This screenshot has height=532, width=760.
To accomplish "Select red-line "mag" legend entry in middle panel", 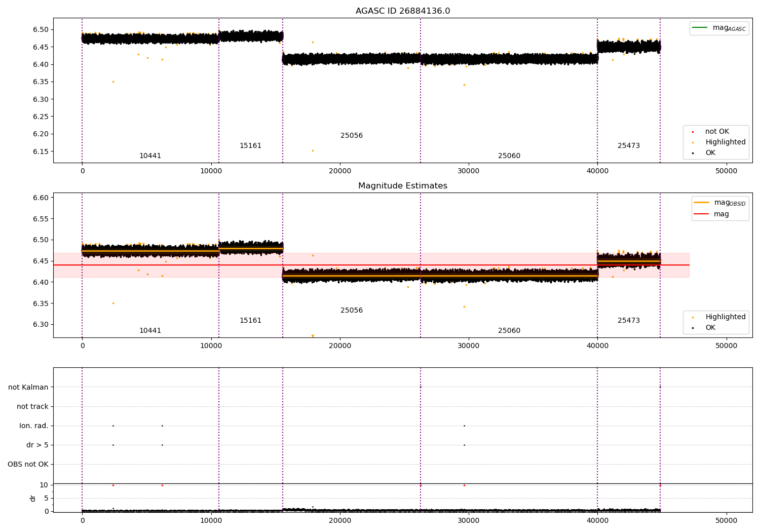I will point(711,214).
